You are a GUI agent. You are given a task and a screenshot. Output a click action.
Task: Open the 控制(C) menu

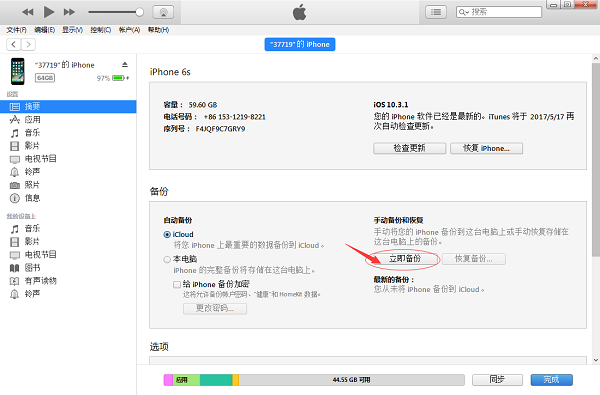point(101,30)
